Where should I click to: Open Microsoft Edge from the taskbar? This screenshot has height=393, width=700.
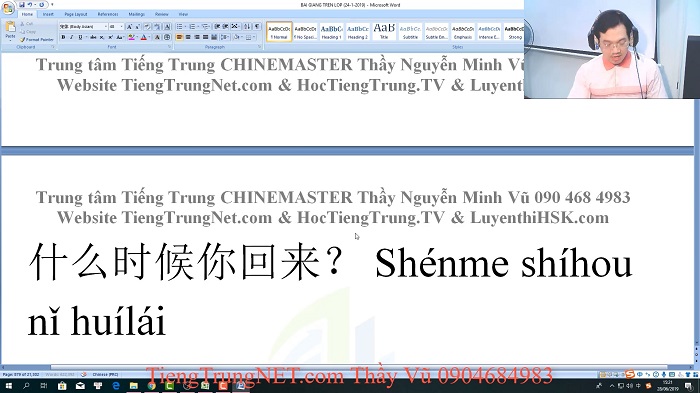(x=116, y=385)
